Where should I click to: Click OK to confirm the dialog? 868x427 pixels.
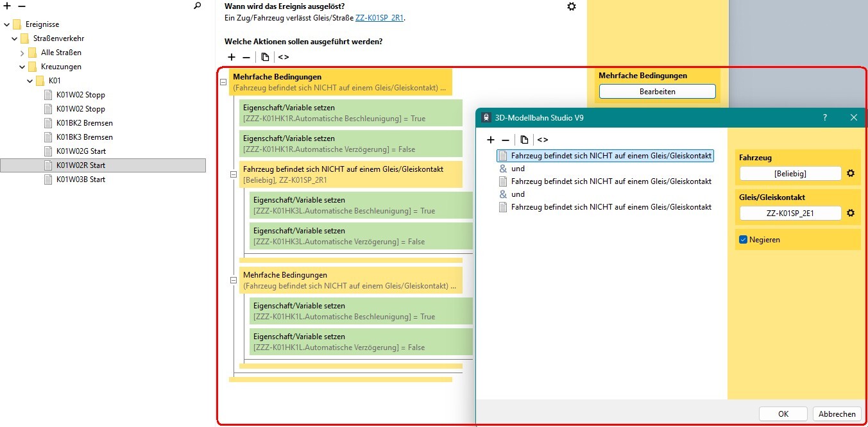point(783,414)
